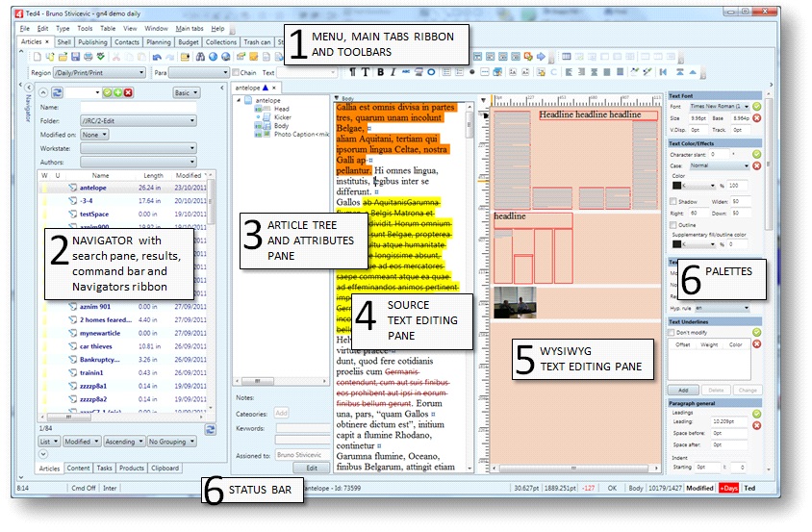Cancel Text Font changes with red X
Image resolution: width=812 pixels, height=532 pixels.
tap(756, 118)
